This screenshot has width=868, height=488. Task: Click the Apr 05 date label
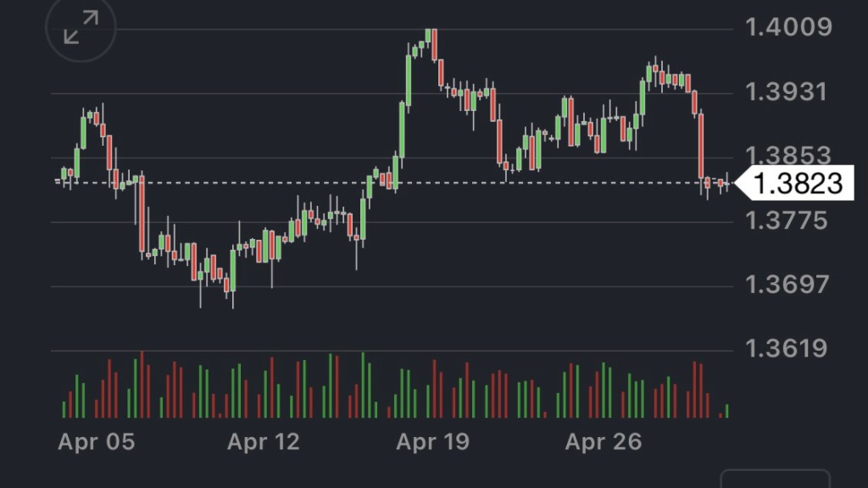(x=96, y=441)
